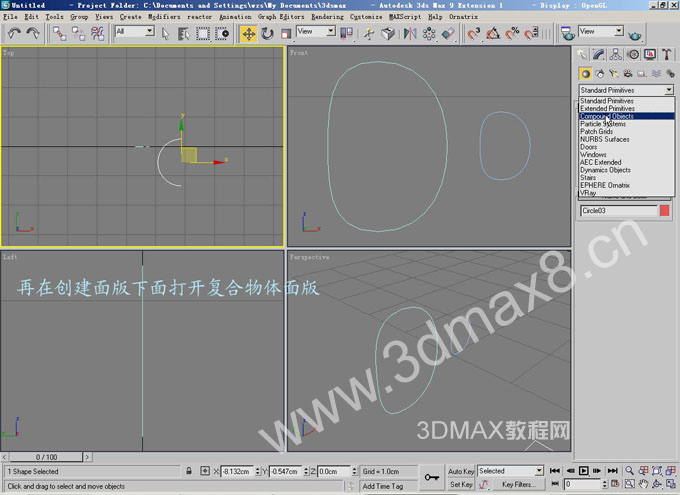Screen dimensions: 680x495
Task: Select Compound Objects from the list
Action: (626, 116)
